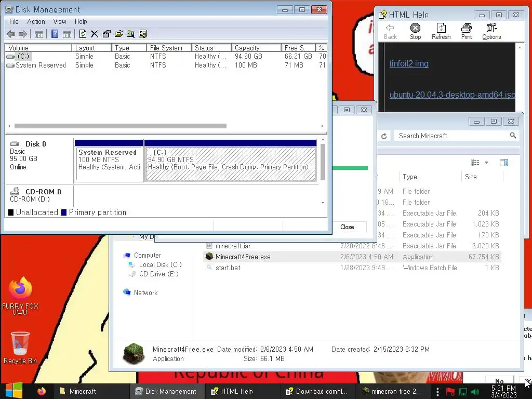
Task: Toggle the action pane toolbar icon
Action: pyautogui.click(x=67, y=34)
